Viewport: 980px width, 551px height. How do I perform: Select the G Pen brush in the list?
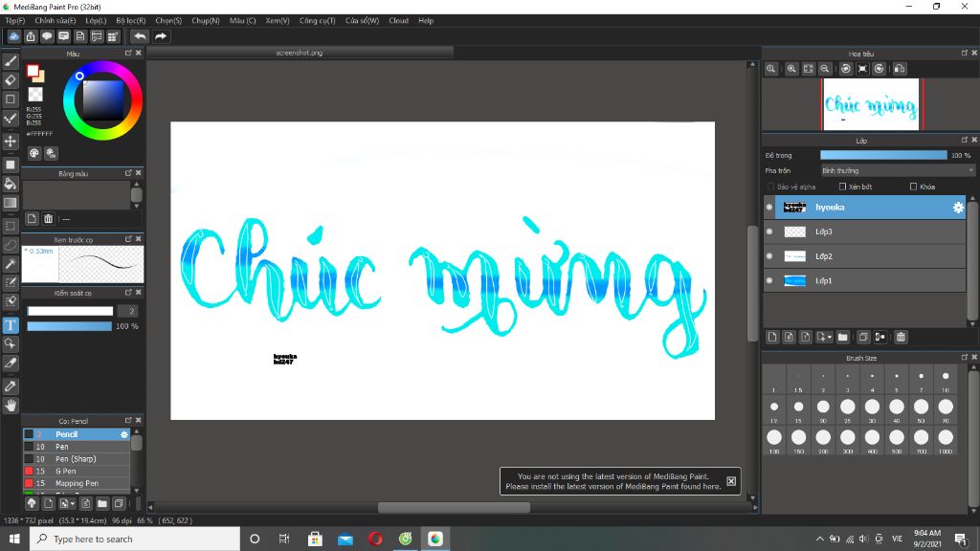pyautogui.click(x=77, y=471)
